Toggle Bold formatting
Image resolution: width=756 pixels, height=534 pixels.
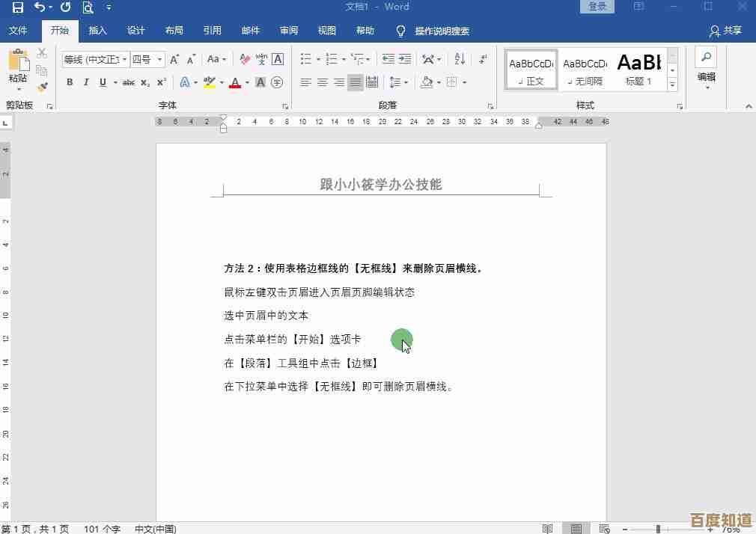pyautogui.click(x=70, y=82)
